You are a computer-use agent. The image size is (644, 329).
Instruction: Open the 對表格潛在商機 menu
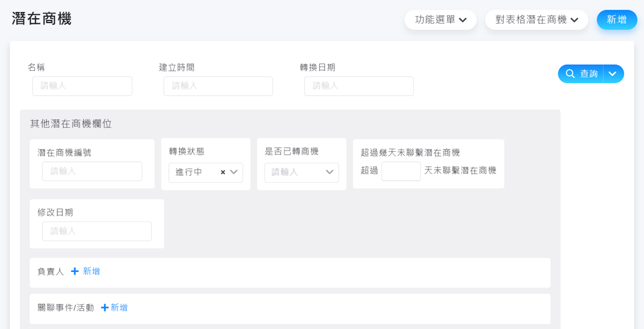click(536, 20)
